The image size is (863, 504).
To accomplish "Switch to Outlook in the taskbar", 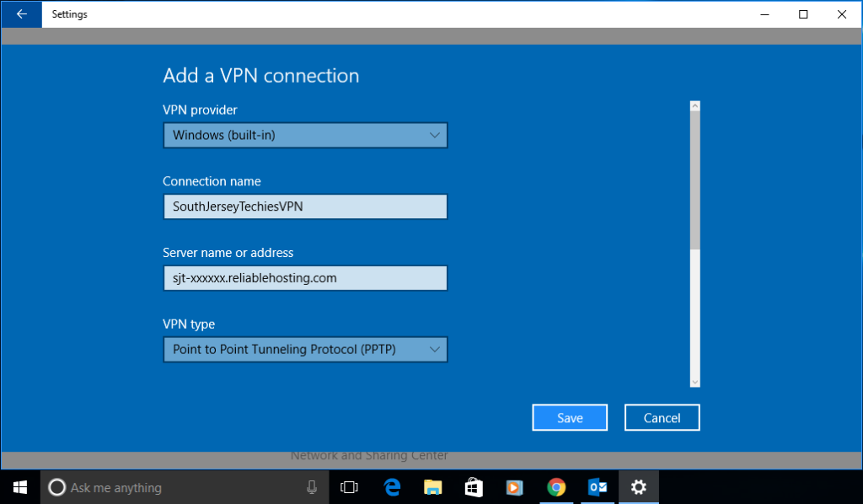I will click(598, 487).
